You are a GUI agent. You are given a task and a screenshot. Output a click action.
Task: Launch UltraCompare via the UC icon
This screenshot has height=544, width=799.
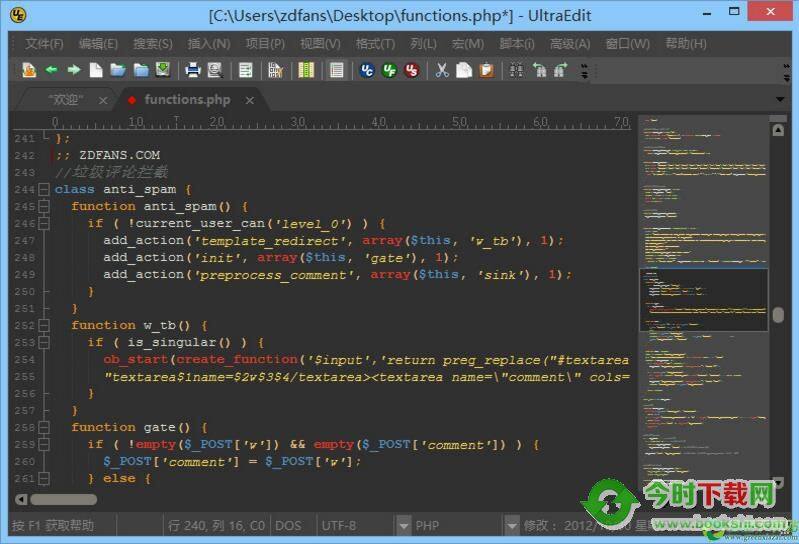pos(367,70)
